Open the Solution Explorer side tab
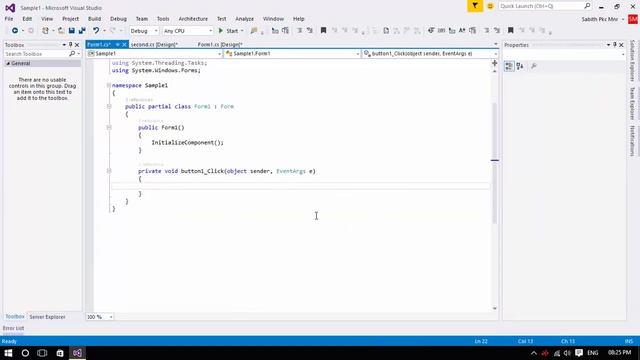This screenshot has width=640, height=360. point(632,61)
